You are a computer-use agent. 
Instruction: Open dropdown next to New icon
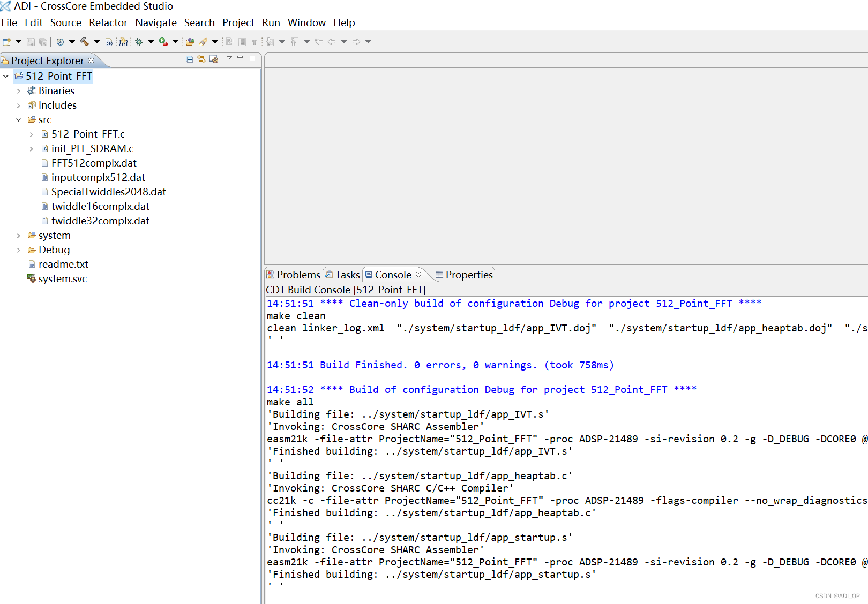pyautogui.click(x=18, y=42)
